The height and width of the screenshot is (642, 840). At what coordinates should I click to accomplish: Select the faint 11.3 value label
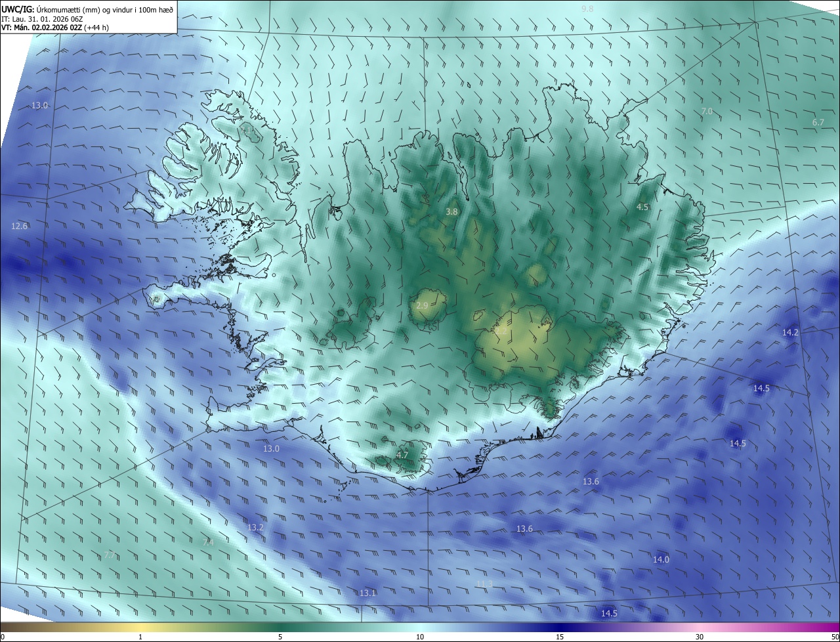coord(484,584)
